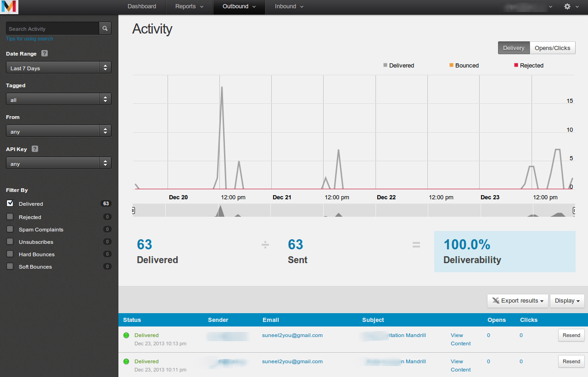Click the search magnifier icon
This screenshot has height=377, width=588.
tap(105, 28)
